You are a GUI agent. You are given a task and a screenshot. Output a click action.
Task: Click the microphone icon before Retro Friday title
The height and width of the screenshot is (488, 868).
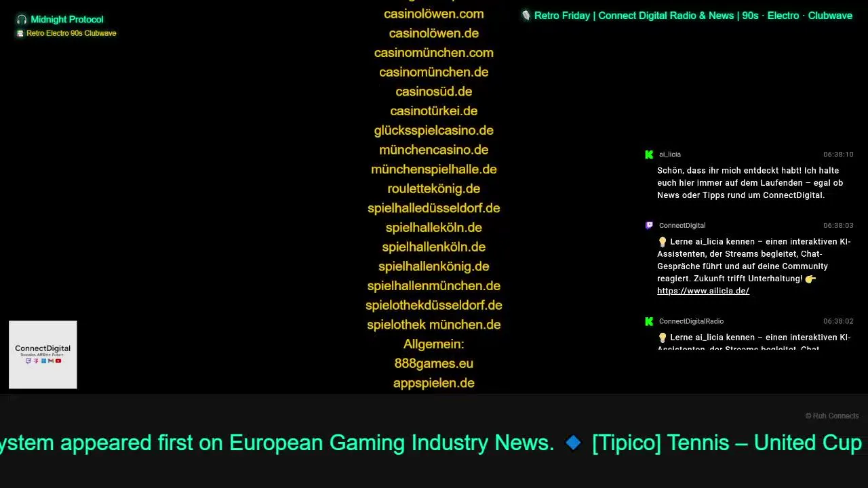[526, 15]
